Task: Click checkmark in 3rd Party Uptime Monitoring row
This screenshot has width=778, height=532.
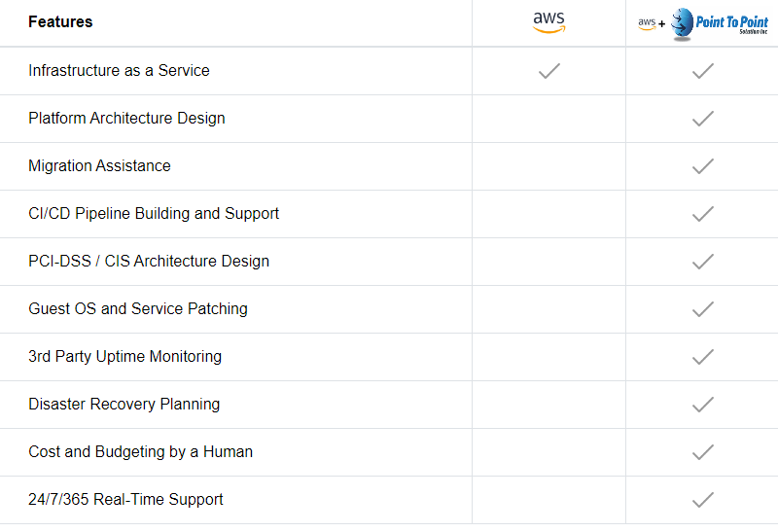Action: pyautogui.click(x=703, y=357)
